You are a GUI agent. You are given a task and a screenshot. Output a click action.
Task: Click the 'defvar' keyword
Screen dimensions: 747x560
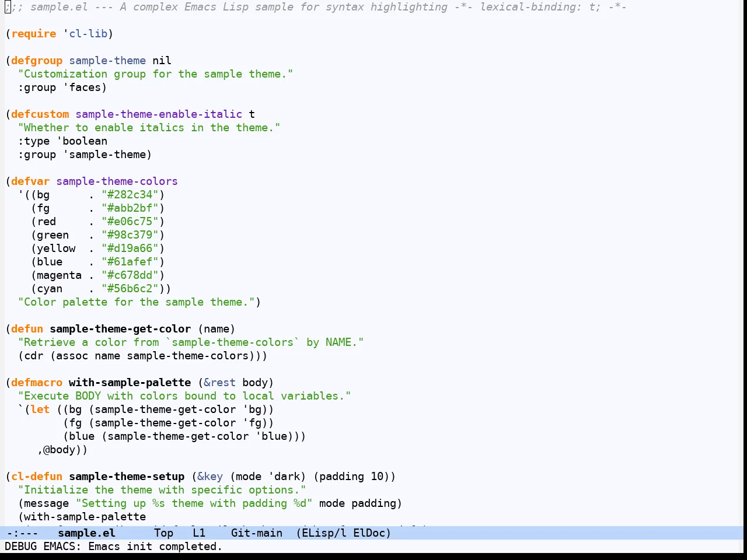30,181
